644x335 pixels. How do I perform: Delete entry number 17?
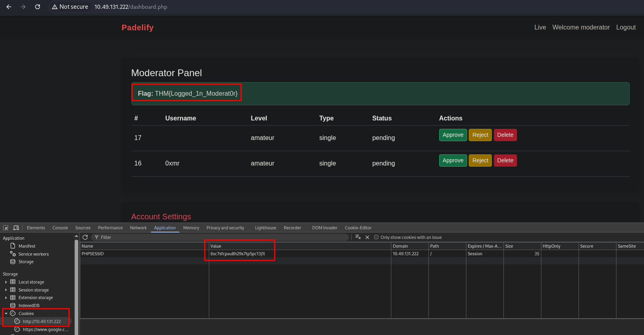click(505, 135)
